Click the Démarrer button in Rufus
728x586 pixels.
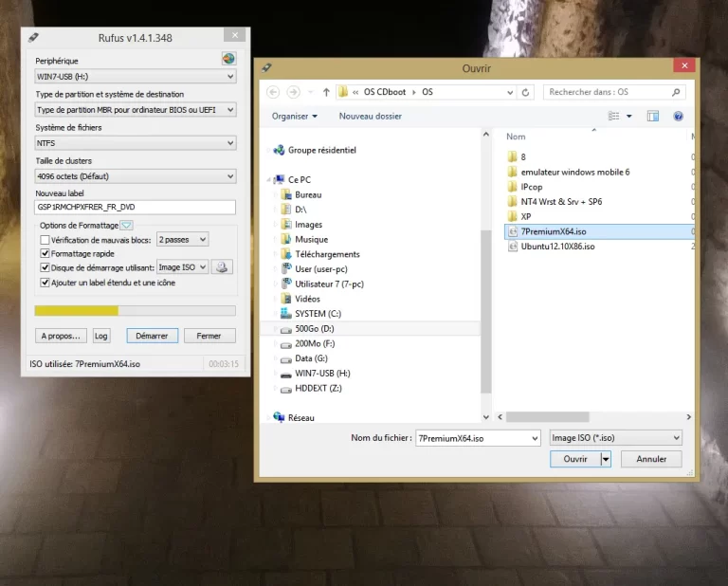[152, 336]
